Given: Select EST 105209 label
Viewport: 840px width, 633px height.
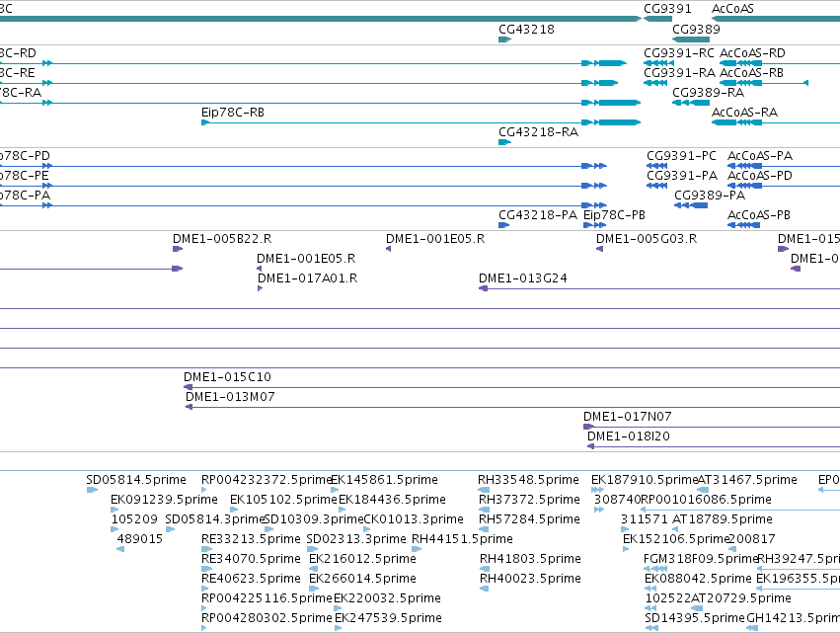Looking at the screenshot, I should pyautogui.click(x=134, y=519).
